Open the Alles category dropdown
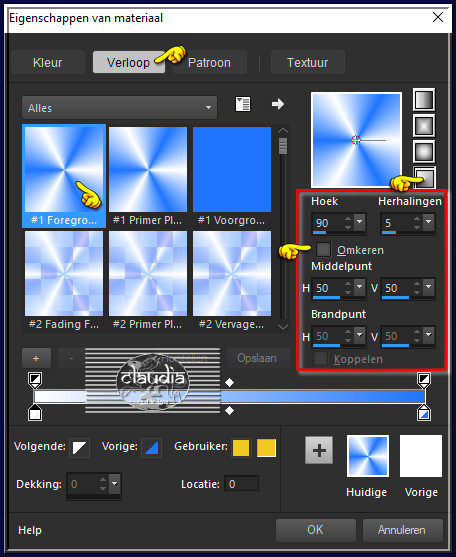 pyautogui.click(x=120, y=108)
